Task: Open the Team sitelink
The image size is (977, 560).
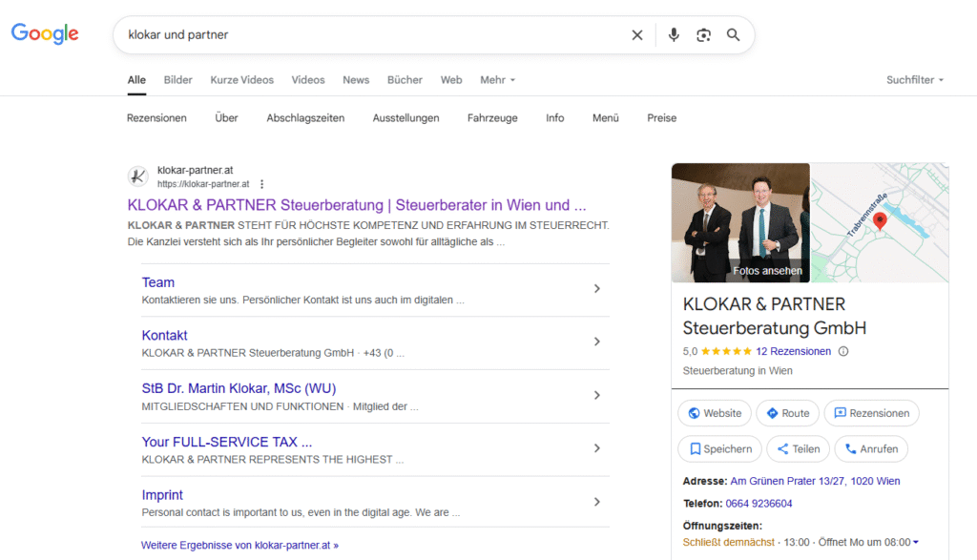Action: pyautogui.click(x=157, y=282)
